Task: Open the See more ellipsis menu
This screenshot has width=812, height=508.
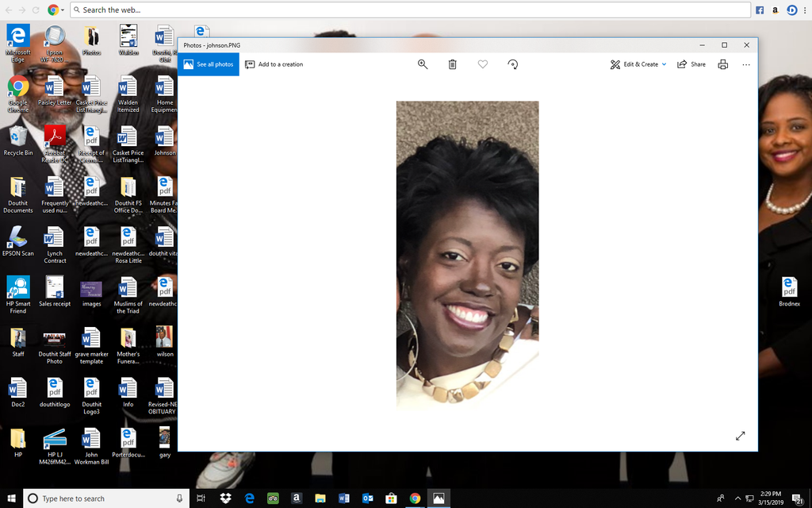Action: 745,64
